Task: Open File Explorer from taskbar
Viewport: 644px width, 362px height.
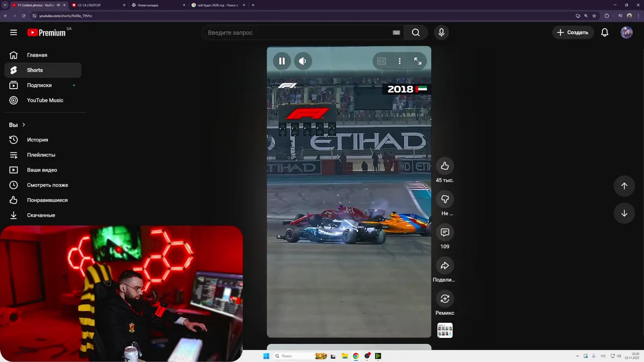Action: pos(345,356)
